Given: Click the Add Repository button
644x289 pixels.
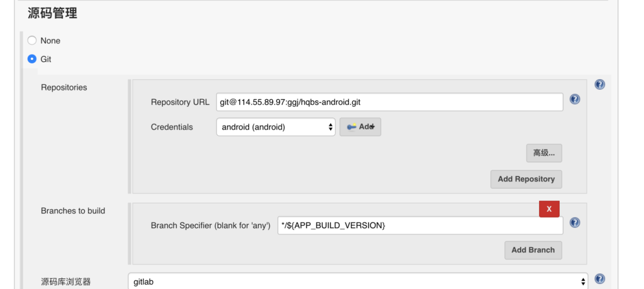Looking at the screenshot, I should (x=526, y=180).
